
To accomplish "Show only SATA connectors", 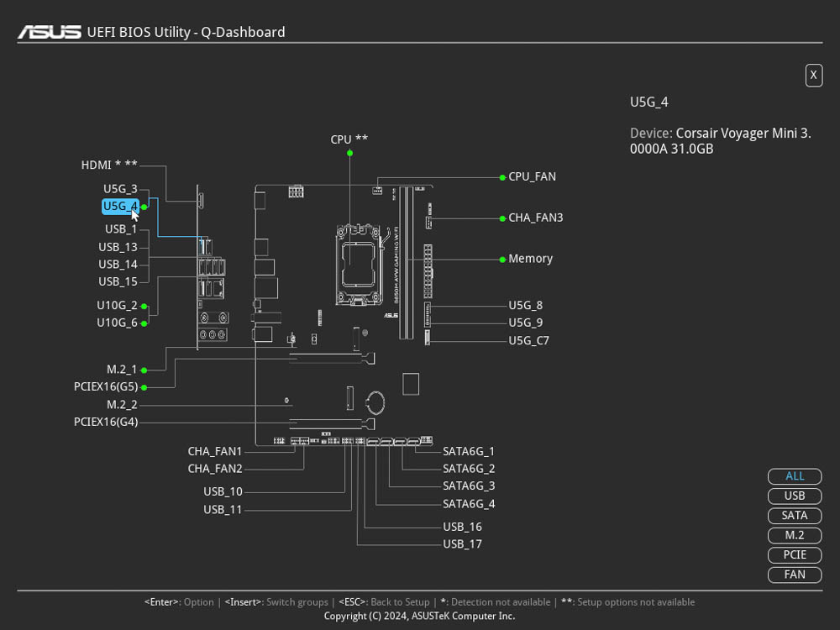I will tap(795, 516).
